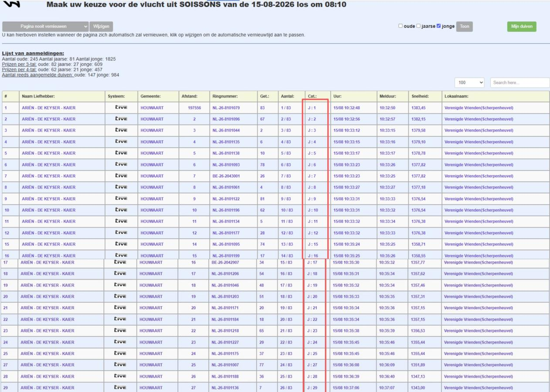550x392 pixels.
Task: Open the 100 rows-per-page dropdown
Action: [x=470, y=82]
